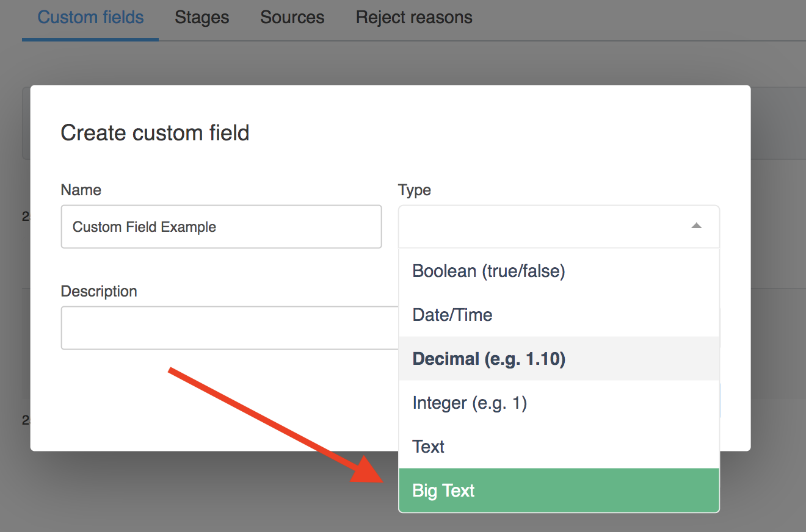The width and height of the screenshot is (806, 532).
Task: Click the Create custom field dialog heading
Action: click(155, 132)
